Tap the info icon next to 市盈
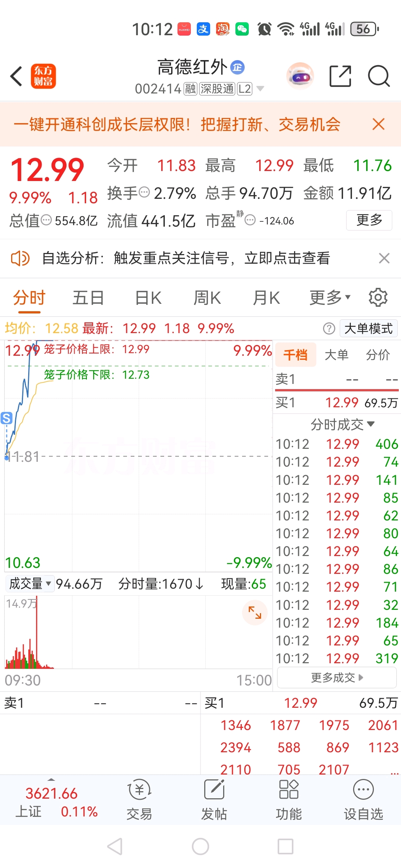This screenshot has width=401, height=868. (250, 220)
